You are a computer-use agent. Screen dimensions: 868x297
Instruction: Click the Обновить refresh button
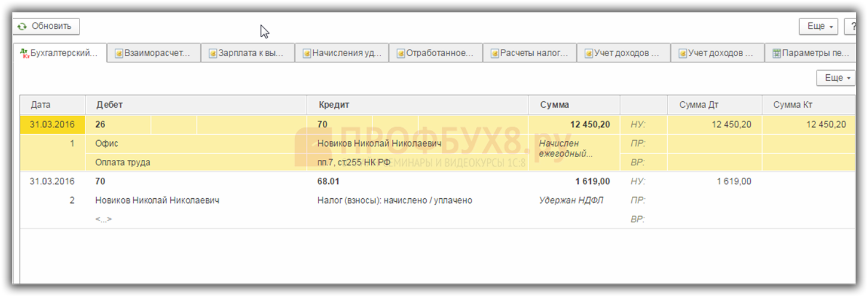[45, 26]
